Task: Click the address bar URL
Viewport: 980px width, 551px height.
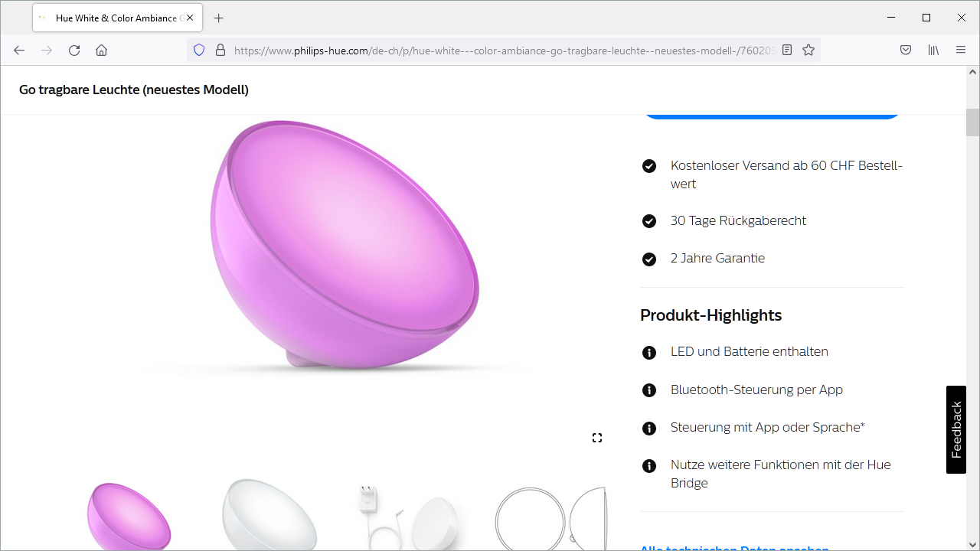Action: click(504, 50)
